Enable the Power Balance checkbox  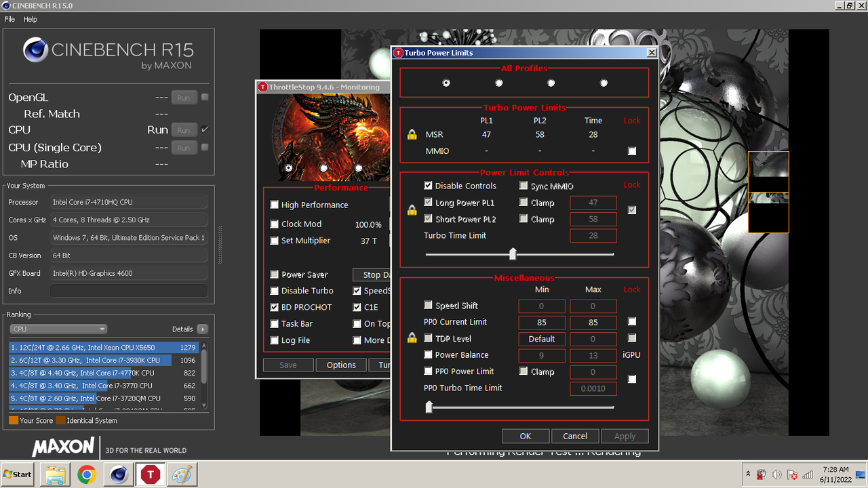tap(428, 354)
